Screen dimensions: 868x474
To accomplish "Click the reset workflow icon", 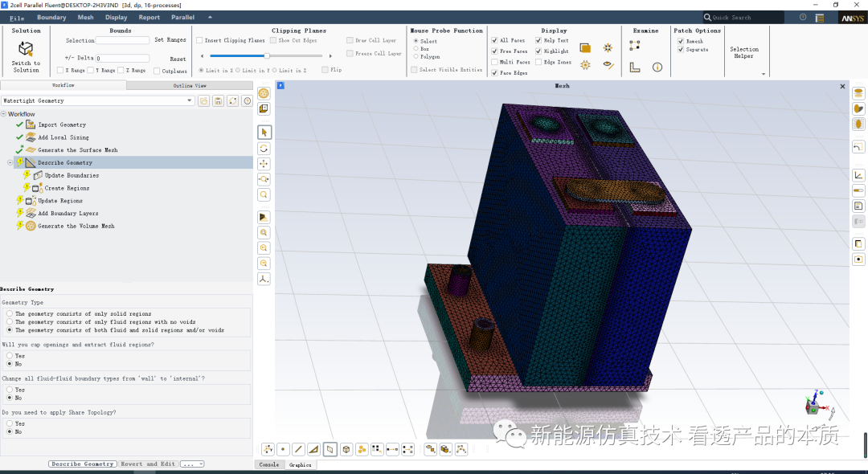I will tap(233, 101).
